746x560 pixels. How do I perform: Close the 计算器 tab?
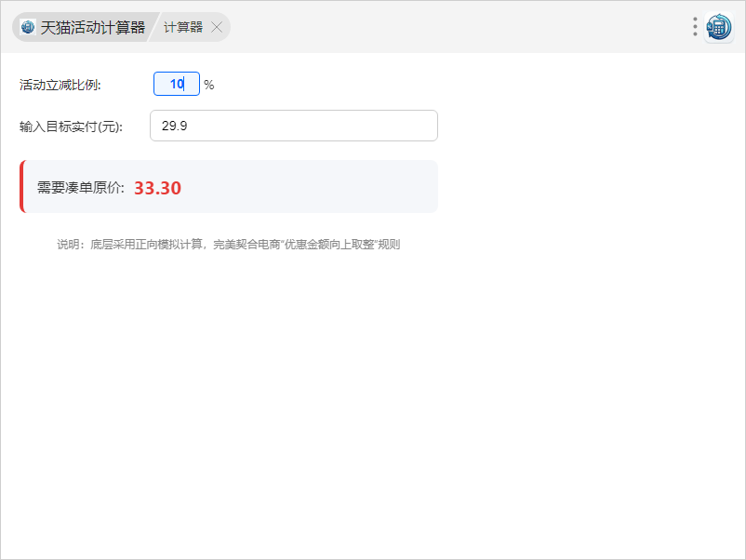coord(217,27)
